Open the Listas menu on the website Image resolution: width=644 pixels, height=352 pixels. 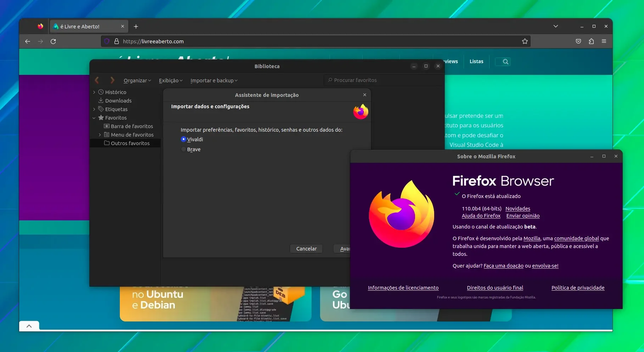point(476,61)
